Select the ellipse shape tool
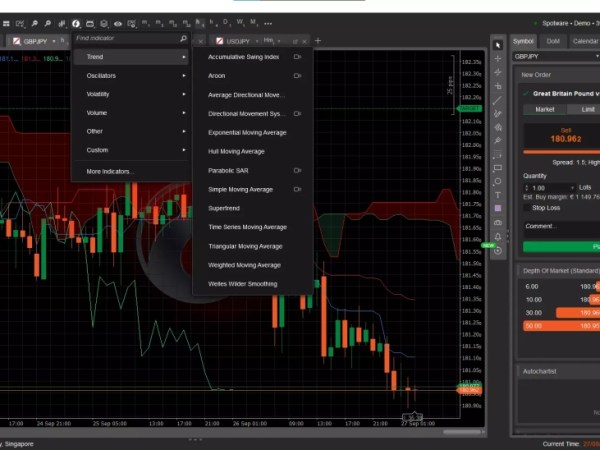This screenshot has width=600, height=450. click(x=497, y=181)
